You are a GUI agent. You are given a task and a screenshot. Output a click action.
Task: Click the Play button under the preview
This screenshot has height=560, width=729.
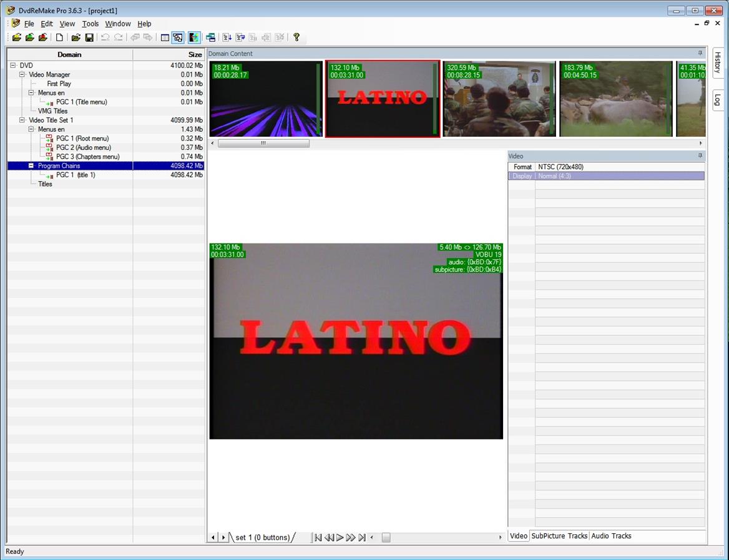click(340, 538)
